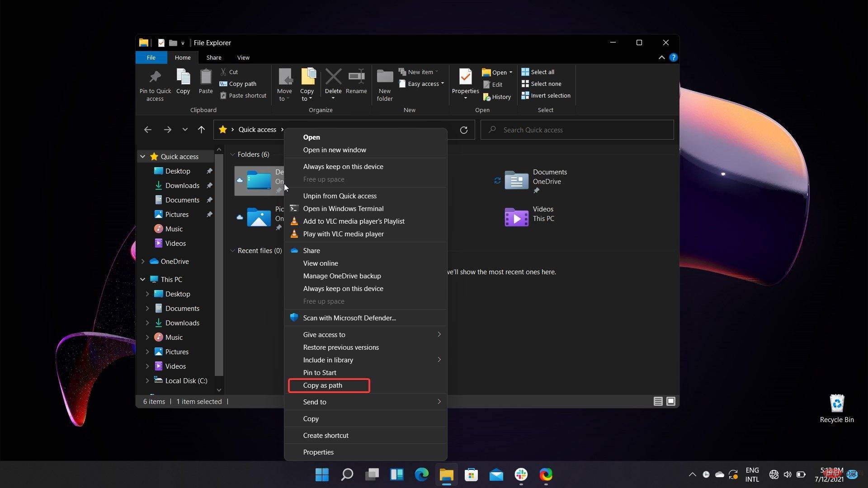This screenshot has height=488, width=868.
Task: Click the 'Share' ribbon tab
Action: 213,57
